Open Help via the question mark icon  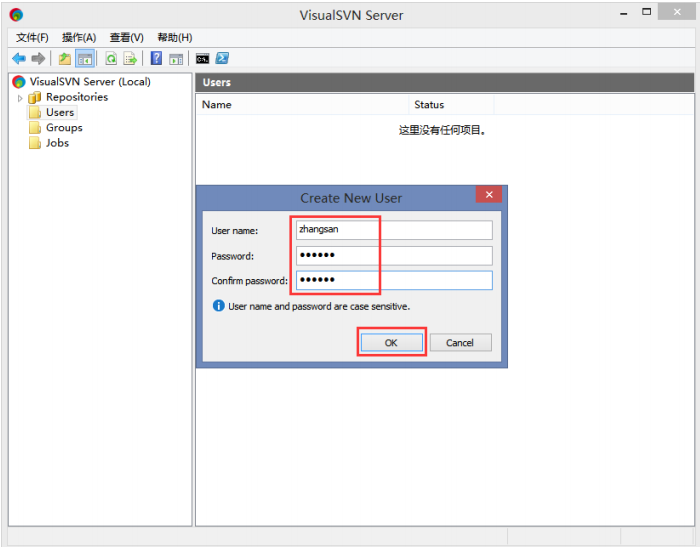(156, 58)
